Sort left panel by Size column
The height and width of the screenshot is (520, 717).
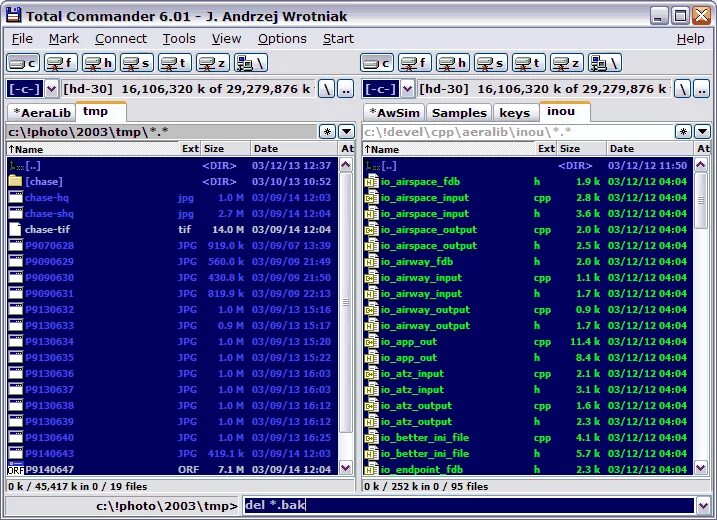tap(226, 149)
